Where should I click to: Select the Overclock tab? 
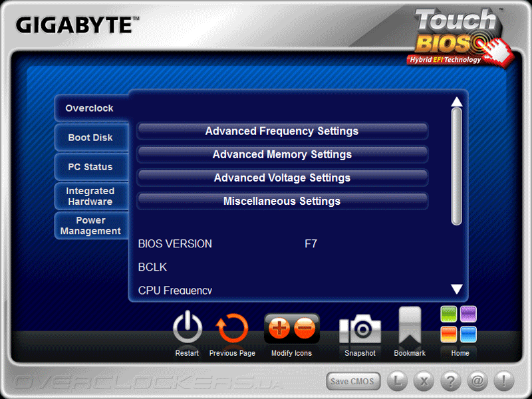(91, 108)
